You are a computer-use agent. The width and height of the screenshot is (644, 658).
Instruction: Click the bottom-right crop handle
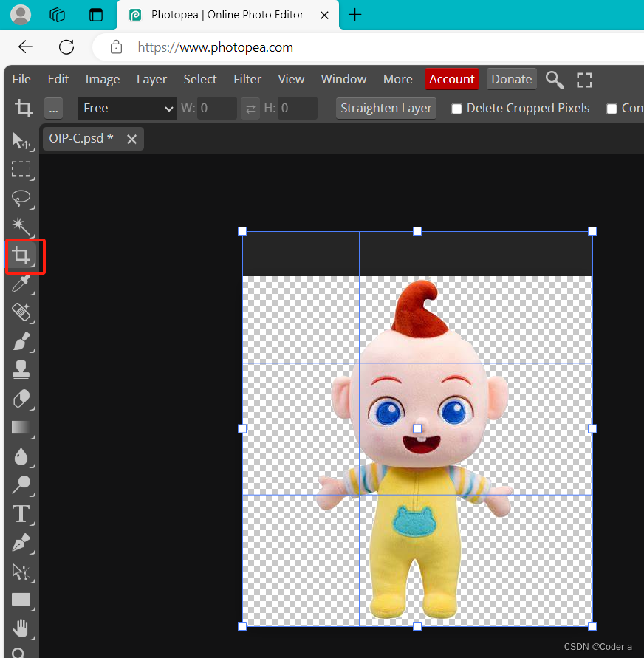(592, 626)
